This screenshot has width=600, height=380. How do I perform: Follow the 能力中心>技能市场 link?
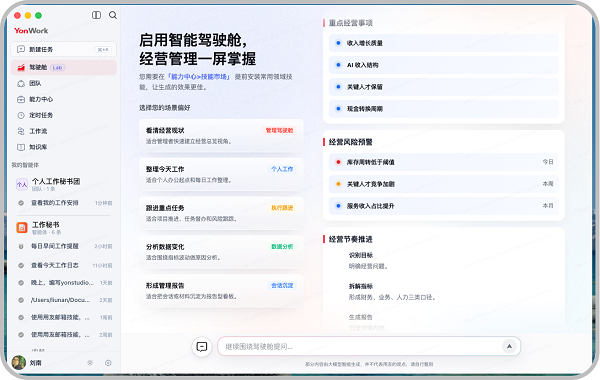(199, 77)
